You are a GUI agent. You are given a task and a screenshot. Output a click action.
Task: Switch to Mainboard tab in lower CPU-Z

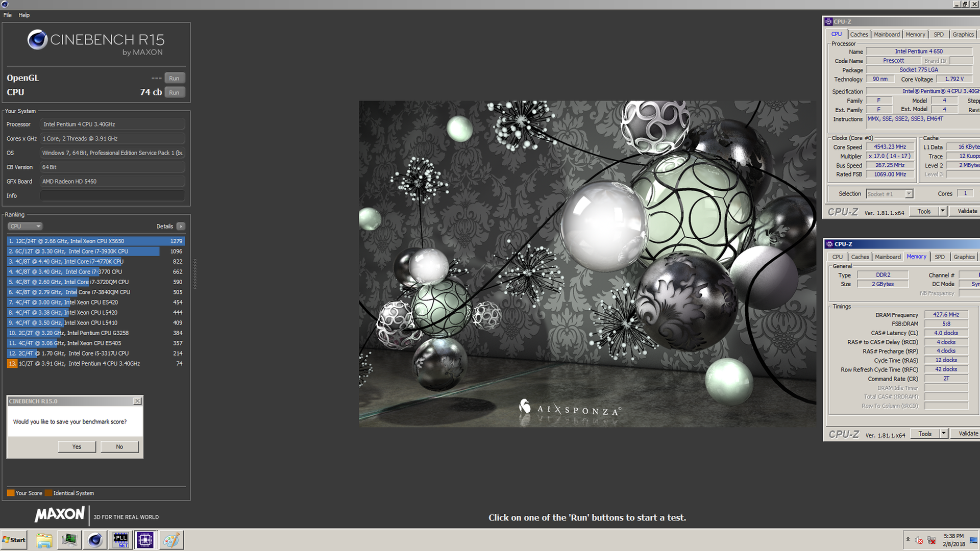click(888, 257)
